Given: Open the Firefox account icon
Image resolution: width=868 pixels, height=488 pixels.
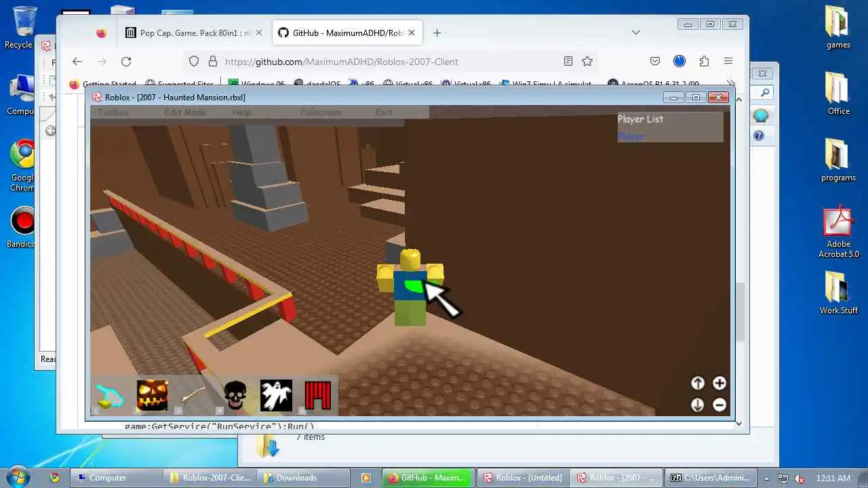Looking at the screenshot, I should click(679, 61).
